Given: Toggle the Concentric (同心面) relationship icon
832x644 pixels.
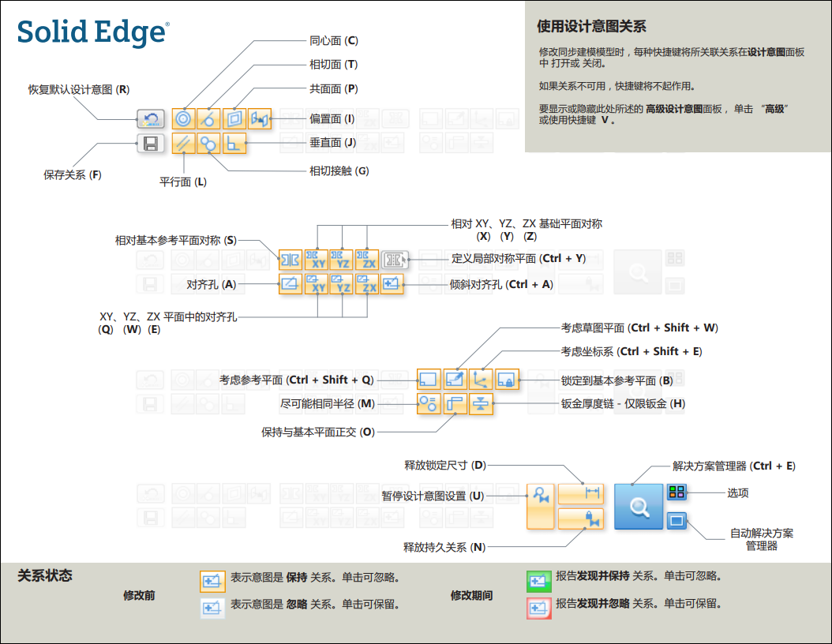Looking at the screenshot, I should pos(184,119).
